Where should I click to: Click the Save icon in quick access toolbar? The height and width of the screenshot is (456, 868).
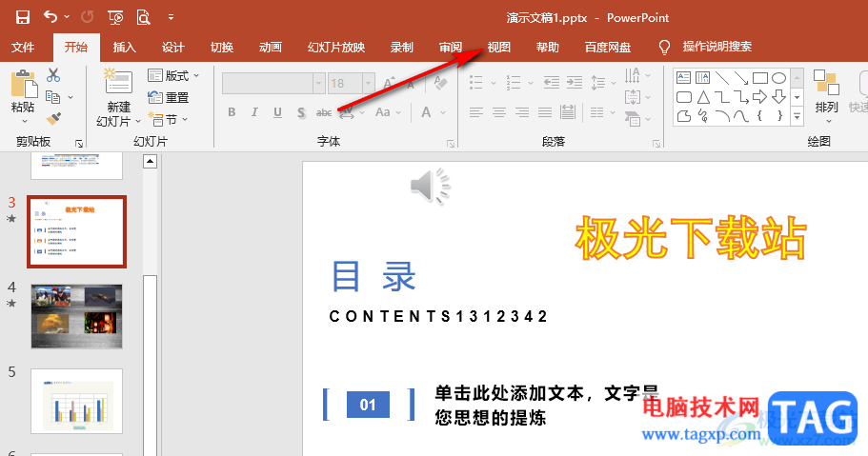23,17
